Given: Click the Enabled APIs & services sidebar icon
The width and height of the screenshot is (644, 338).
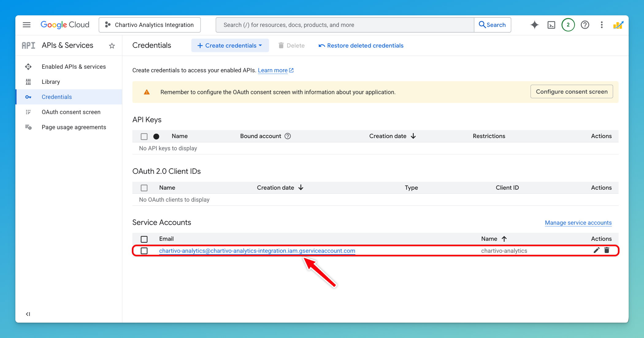Looking at the screenshot, I should (28, 66).
